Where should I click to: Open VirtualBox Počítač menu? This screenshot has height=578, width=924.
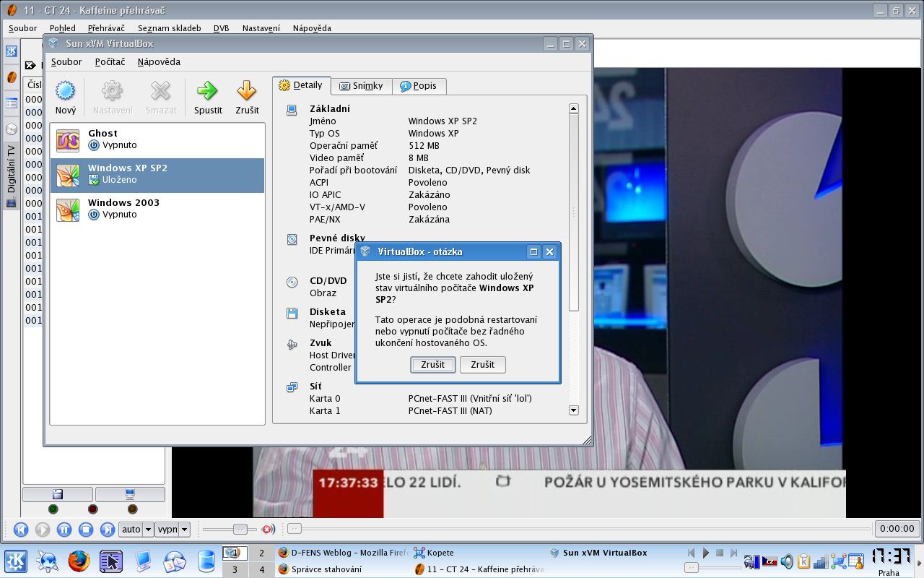(x=110, y=62)
